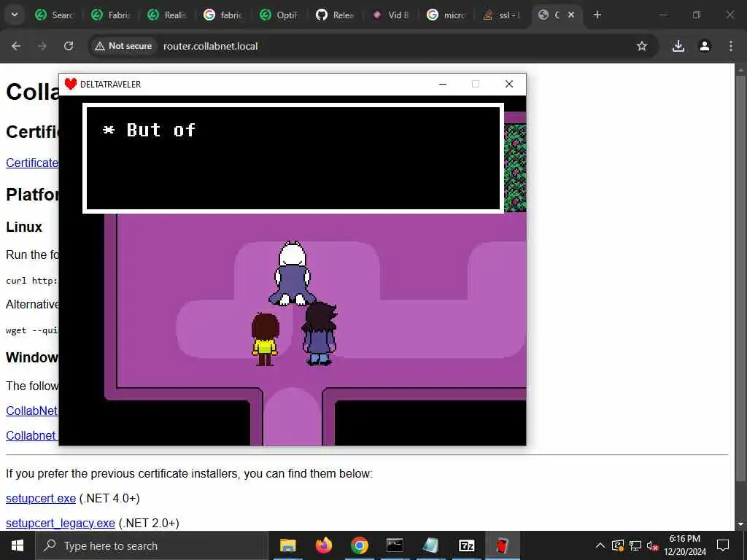Open network status tray icon
Image resolution: width=747 pixels, height=560 pixels.
tap(635, 545)
